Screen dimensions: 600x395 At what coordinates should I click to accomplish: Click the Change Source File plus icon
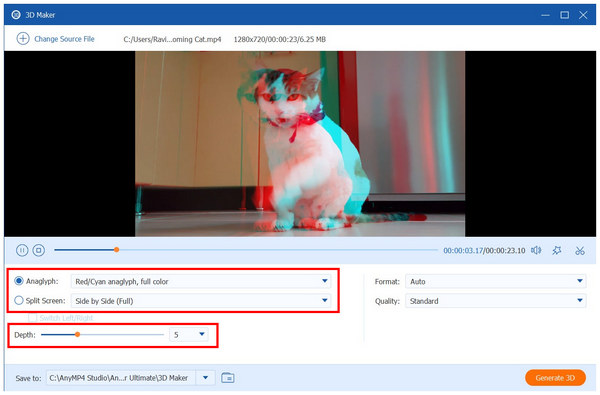[x=23, y=39]
